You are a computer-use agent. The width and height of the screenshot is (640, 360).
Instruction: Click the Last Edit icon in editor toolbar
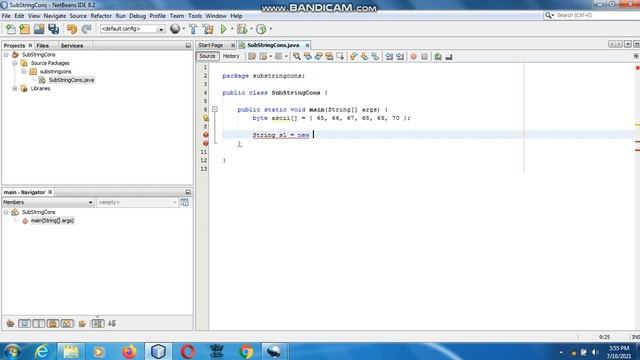[x=252, y=57]
